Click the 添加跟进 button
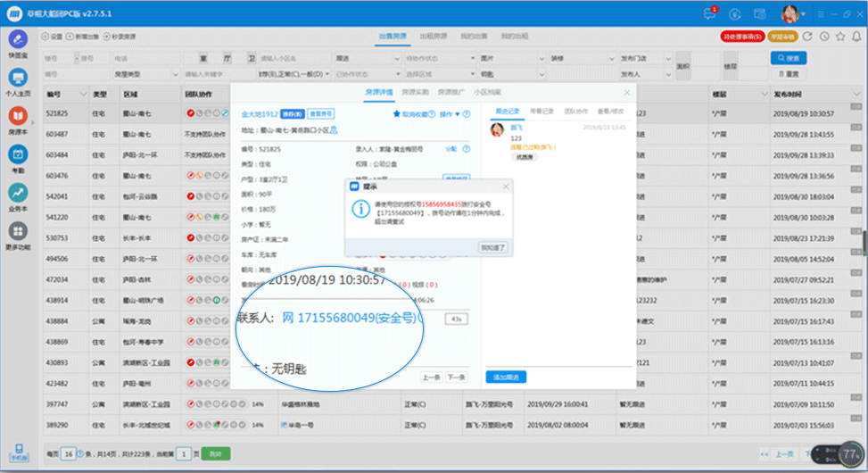This screenshot has width=868, height=473. point(507,377)
